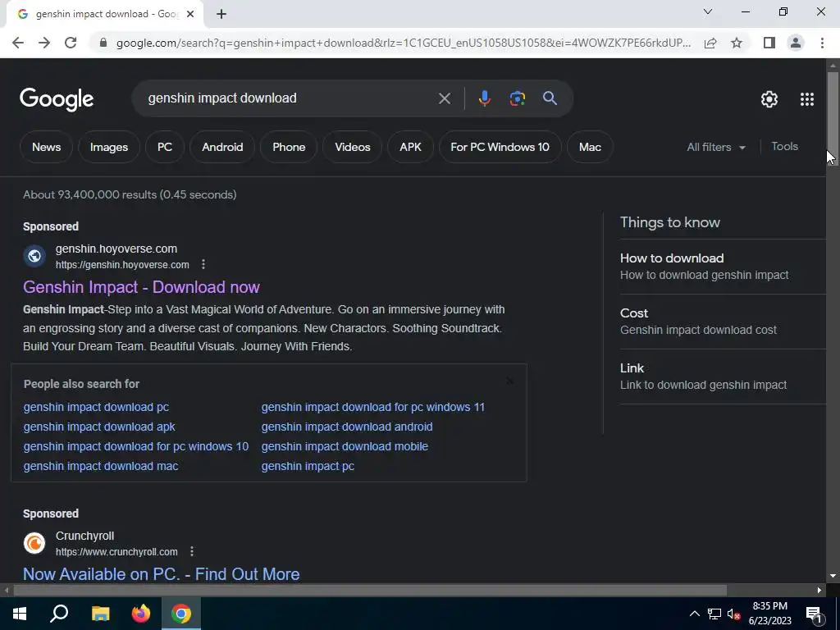This screenshot has height=630, width=840.
Task: Start voice search with the microphone icon
Action: (x=484, y=98)
